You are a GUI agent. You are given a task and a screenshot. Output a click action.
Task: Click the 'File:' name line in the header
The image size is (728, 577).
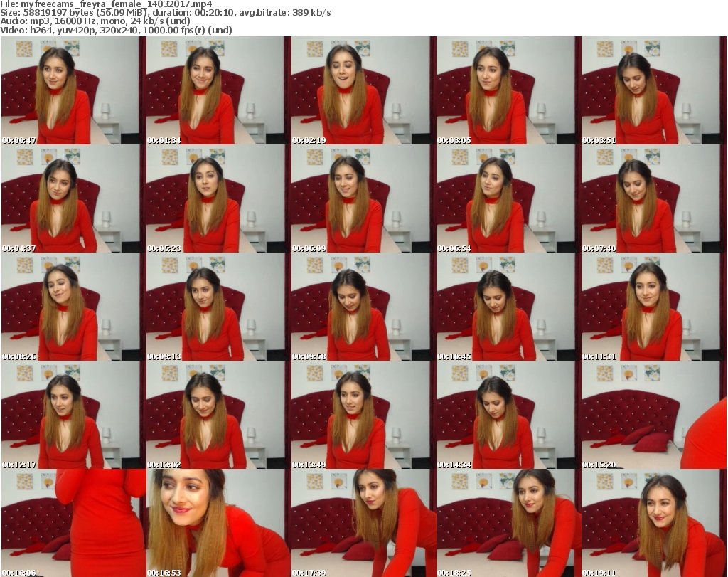click(107, 4)
